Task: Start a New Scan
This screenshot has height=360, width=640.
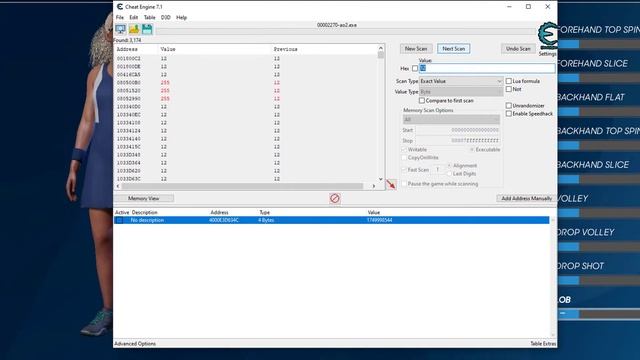Action: (x=416, y=49)
